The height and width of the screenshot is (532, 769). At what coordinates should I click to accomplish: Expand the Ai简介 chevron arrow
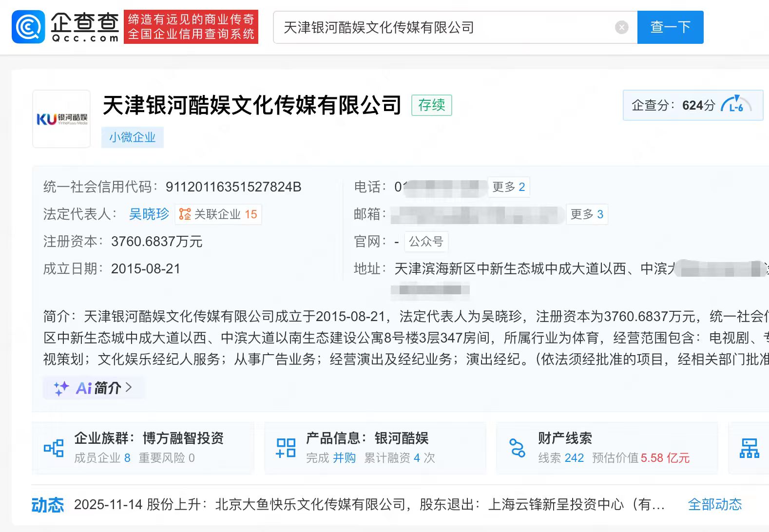point(129,387)
